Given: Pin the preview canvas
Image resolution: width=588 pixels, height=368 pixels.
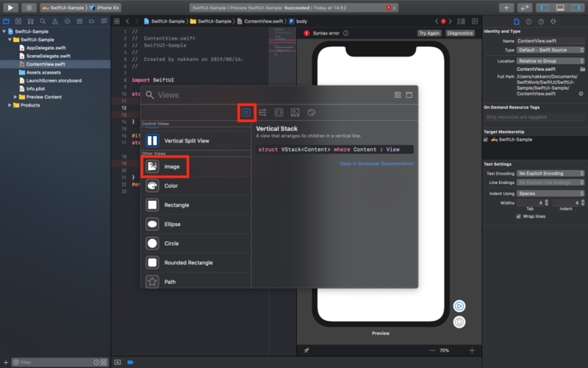Looking at the screenshot, I should (x=306, y=350).
